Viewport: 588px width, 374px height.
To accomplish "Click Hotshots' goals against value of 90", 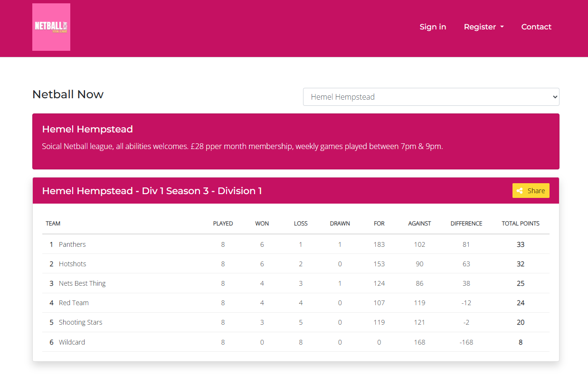I will point(419,263).
